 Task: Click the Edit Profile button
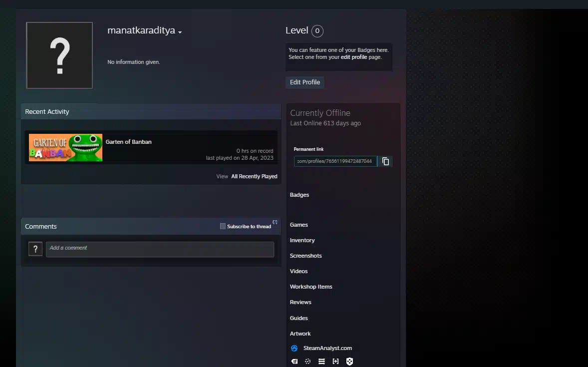pos(305,82)
